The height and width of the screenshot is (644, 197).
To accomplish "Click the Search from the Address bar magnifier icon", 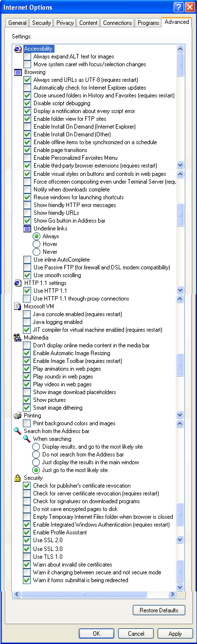I will [18, 431].
